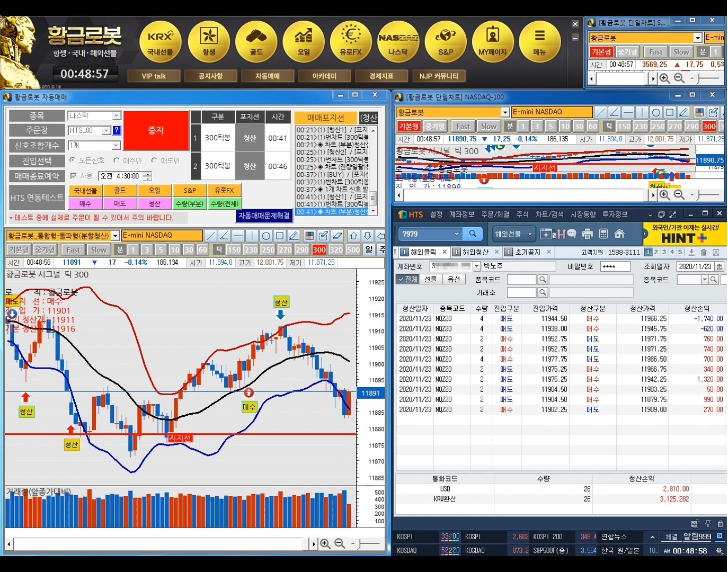Viewport: 728px width, 572px height.
Task: Open color palette tool in main chart
Action: [309, 236]
